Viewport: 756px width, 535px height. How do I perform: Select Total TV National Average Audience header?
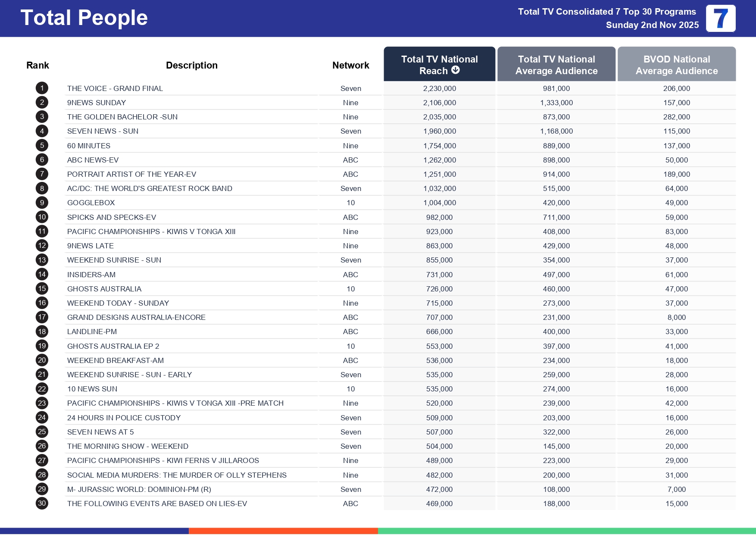pos(556,65)
